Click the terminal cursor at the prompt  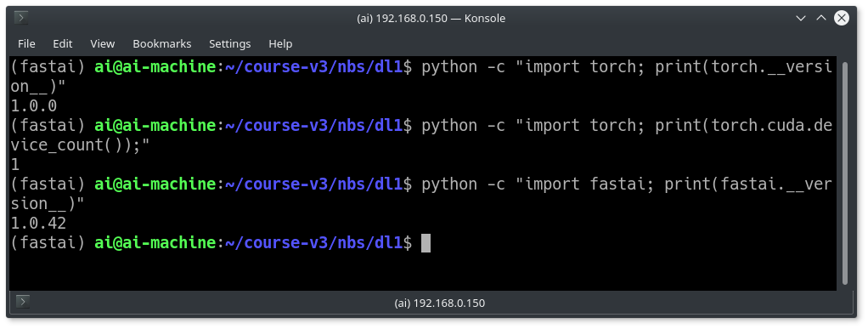[x=426, y=242]
